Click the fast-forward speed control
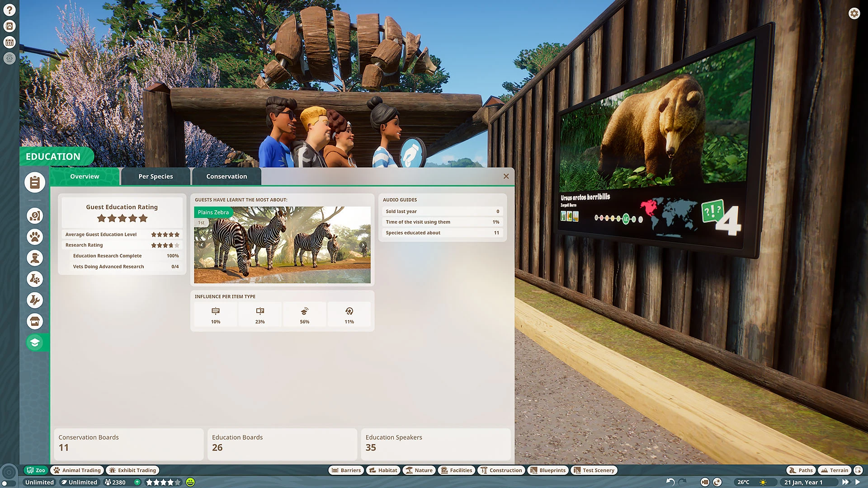 845,482
